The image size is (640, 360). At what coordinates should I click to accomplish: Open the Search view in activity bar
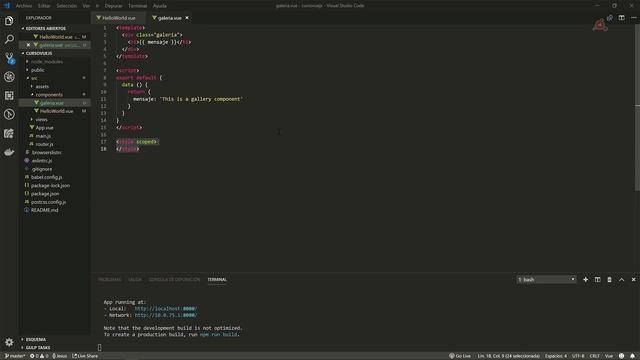pos(9,39)
